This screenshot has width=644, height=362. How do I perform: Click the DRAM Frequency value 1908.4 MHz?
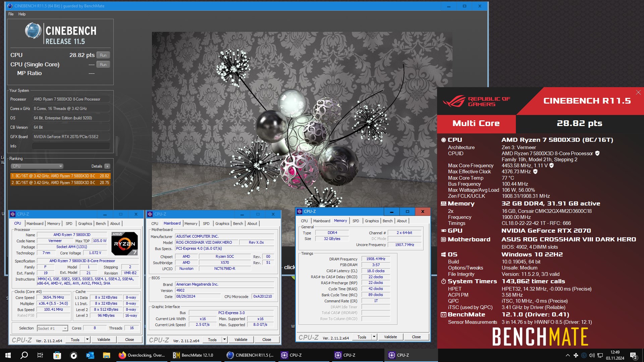(376, 259)
